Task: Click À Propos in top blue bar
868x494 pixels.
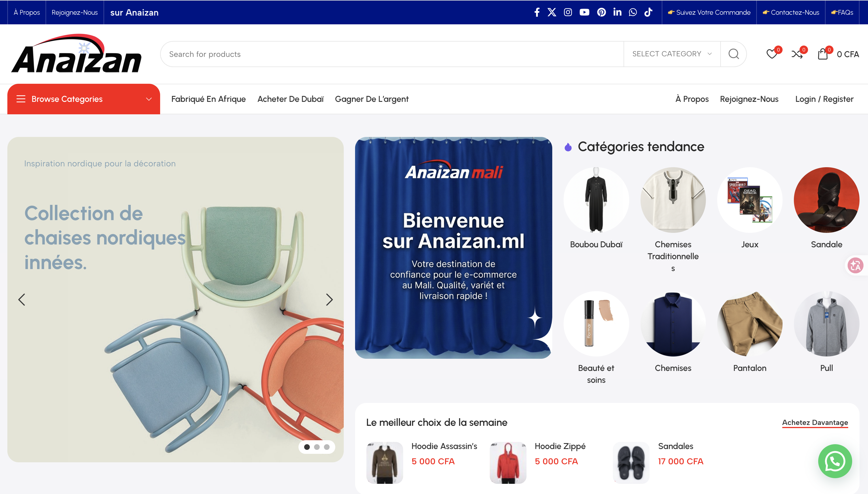Action: [x=27, y=12]
